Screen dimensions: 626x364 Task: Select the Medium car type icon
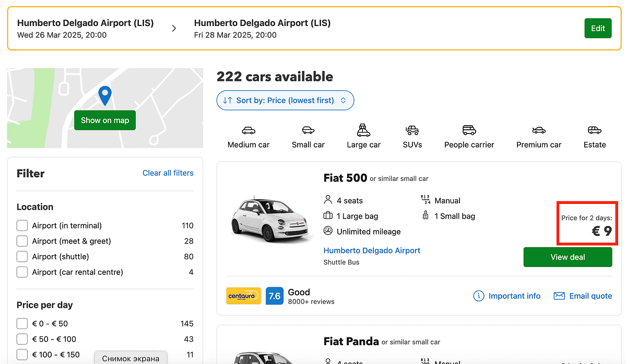[249, 130]
